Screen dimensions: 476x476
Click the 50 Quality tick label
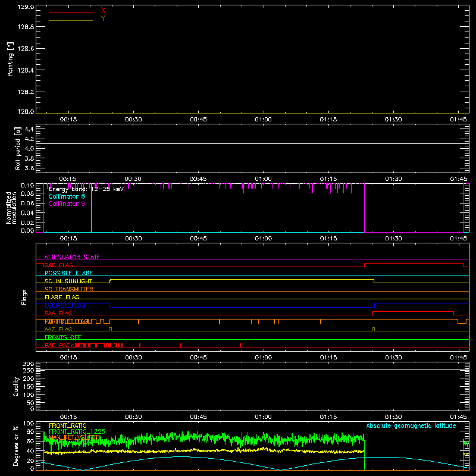coord(30,403)
